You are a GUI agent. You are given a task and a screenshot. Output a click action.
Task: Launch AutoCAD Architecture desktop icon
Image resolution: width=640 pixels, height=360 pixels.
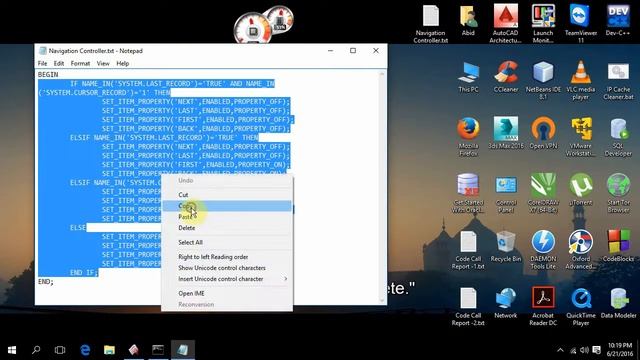tap(505, 24)
